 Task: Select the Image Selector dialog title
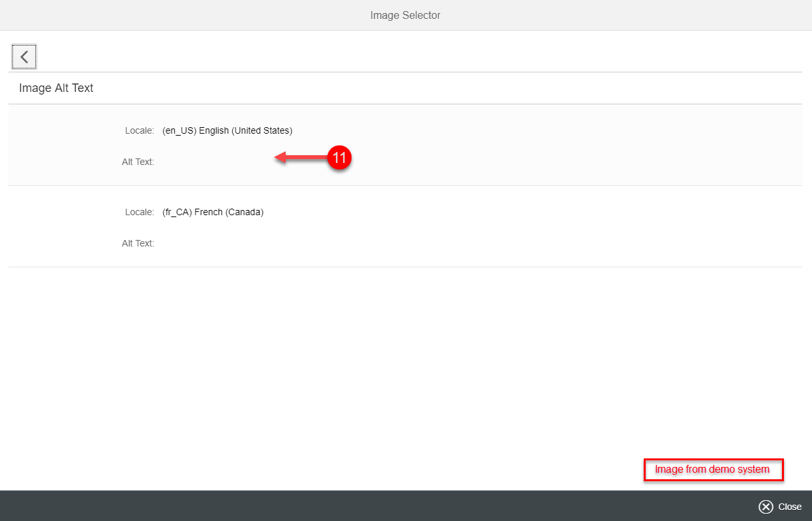click(x=405, y=15)
